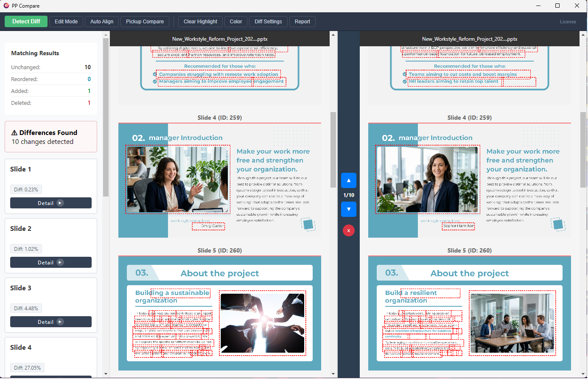Image resolution: width=588 pixels, height=379 pixels.
Task: Click 'Companies struggling with remote work adoption' text
Action: [218, 74]
